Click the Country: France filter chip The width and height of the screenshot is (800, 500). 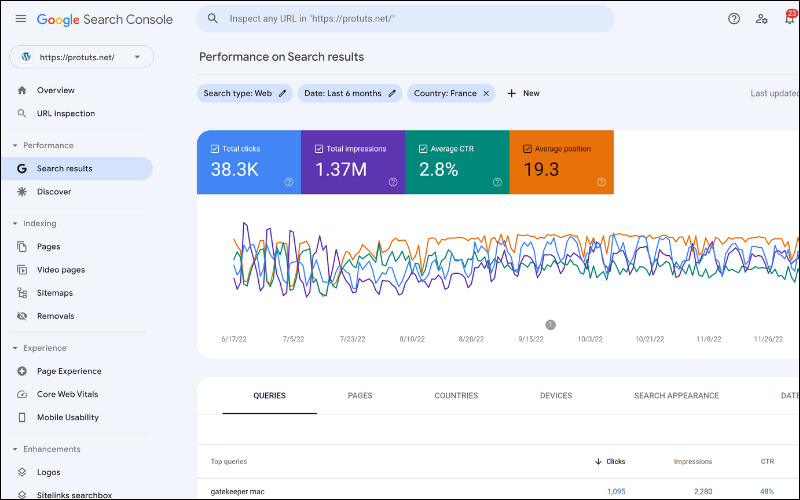click(x=451, y=93)
